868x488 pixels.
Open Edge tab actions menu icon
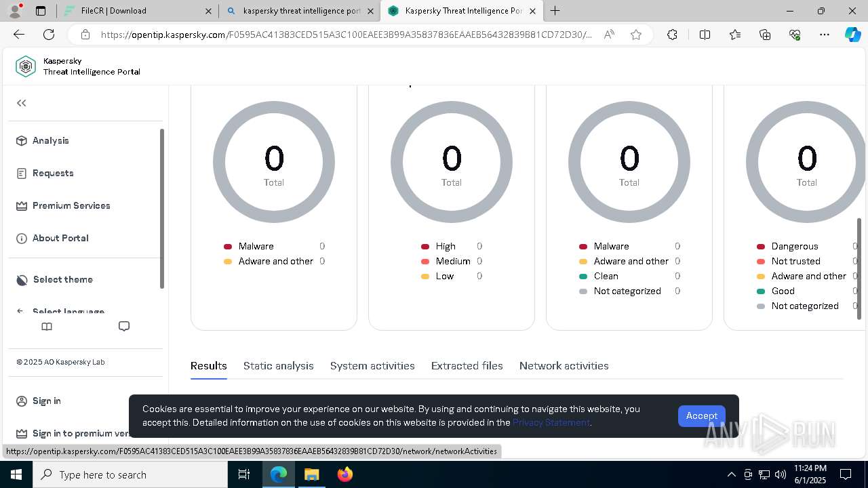[41, 11]
